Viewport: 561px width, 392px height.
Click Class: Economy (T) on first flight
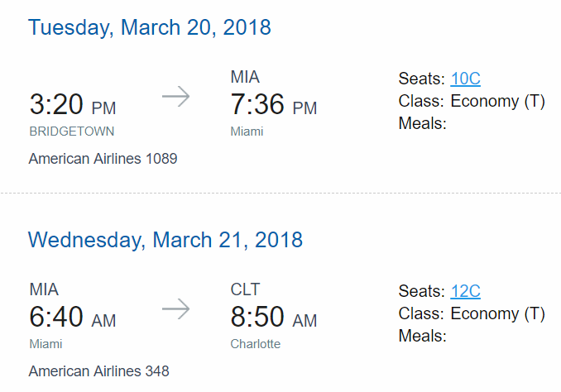472,101
